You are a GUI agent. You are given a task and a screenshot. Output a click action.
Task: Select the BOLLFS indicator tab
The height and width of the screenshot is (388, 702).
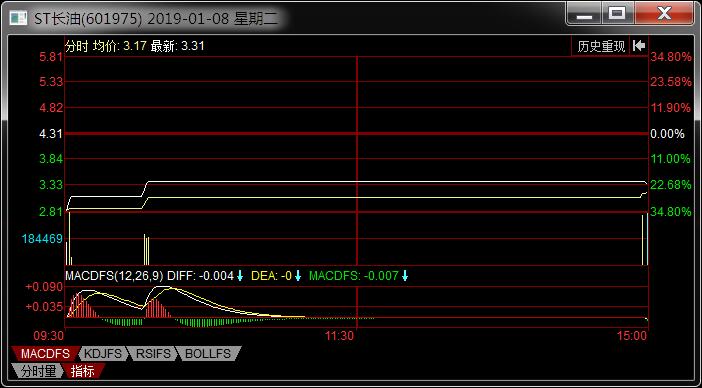tap(208, 354)
